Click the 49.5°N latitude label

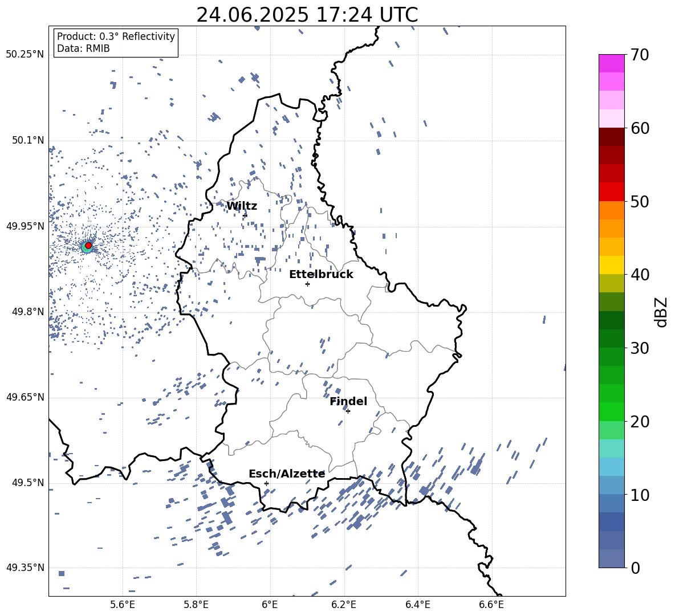tap(28, 483)
